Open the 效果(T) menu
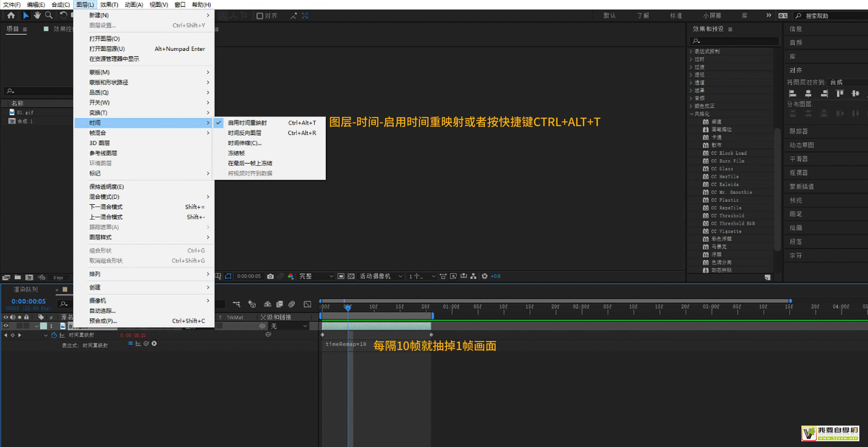Viewport: 868px width, 447px height. tap(109, 5)
